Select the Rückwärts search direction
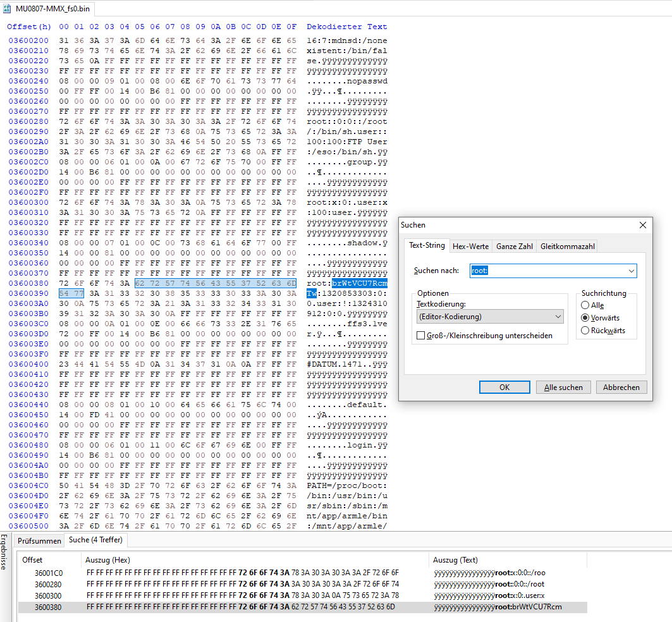Screen dimensions: 672x622 click(585, 330)
